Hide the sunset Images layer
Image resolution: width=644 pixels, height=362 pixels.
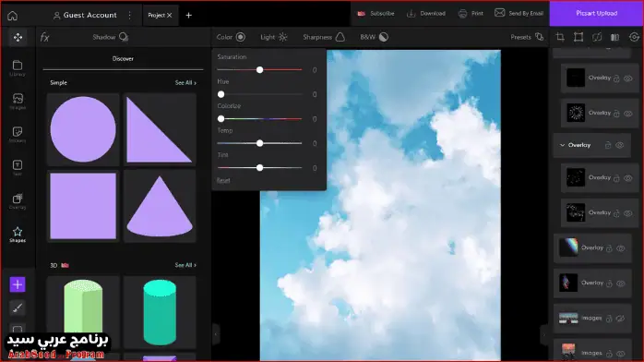tap(621, 354)
